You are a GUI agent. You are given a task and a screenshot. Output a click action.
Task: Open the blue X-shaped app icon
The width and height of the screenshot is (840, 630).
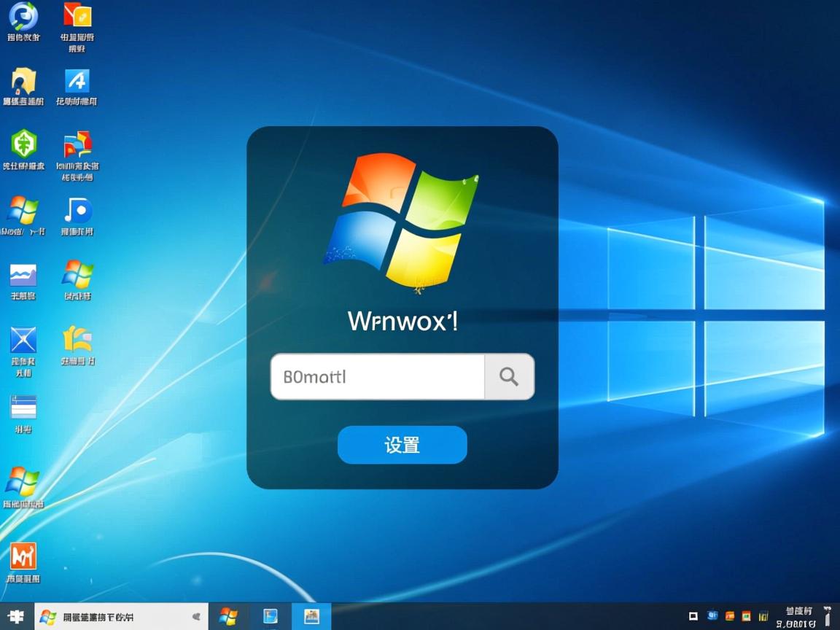click(x=23, y=340)
